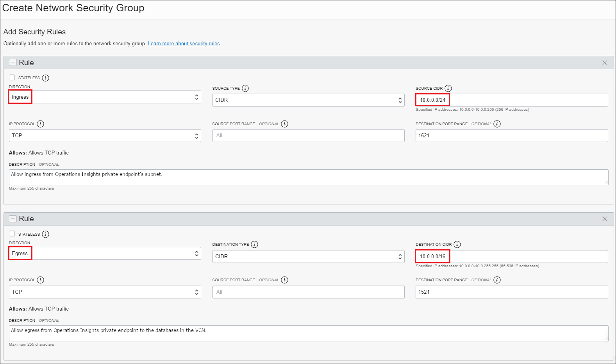616x364 pixels.
Task: Click the info icon beside Source Type
Action: [x=245, y=89]
